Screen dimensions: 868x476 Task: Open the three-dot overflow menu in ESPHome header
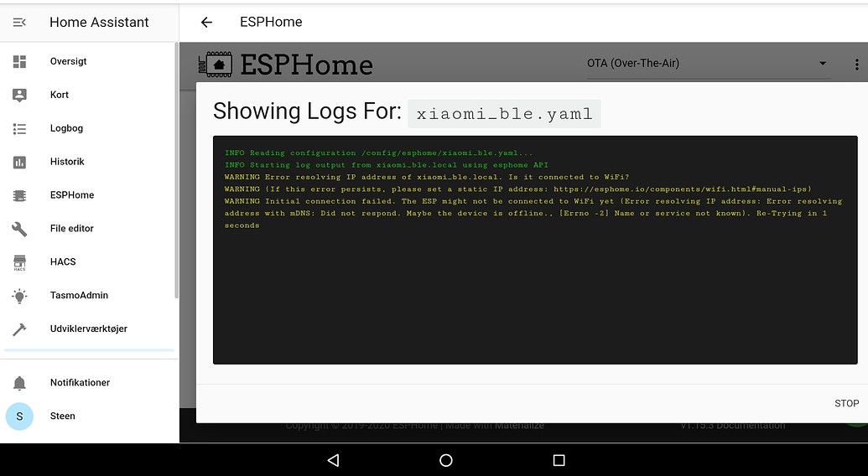[x=856, y=65]
